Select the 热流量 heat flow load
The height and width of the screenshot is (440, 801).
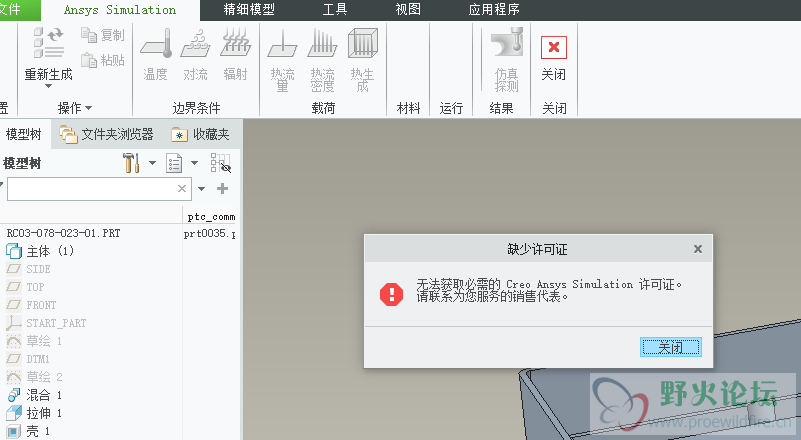click(x=282, y=60)
